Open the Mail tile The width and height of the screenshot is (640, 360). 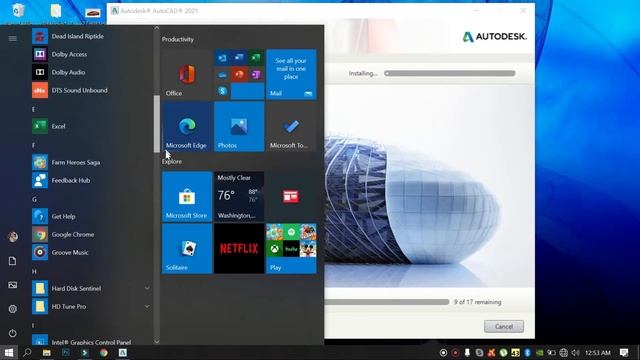(x=291, y=74)
